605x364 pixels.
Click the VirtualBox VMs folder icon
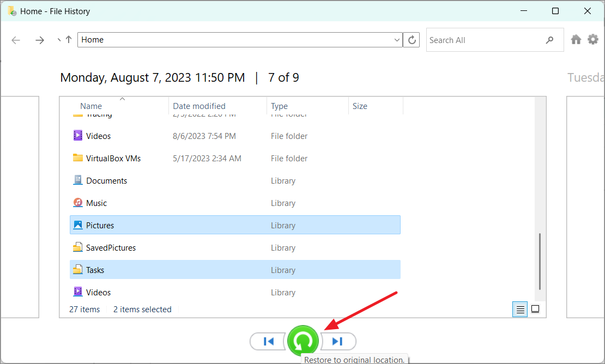[x=78, y=157]
